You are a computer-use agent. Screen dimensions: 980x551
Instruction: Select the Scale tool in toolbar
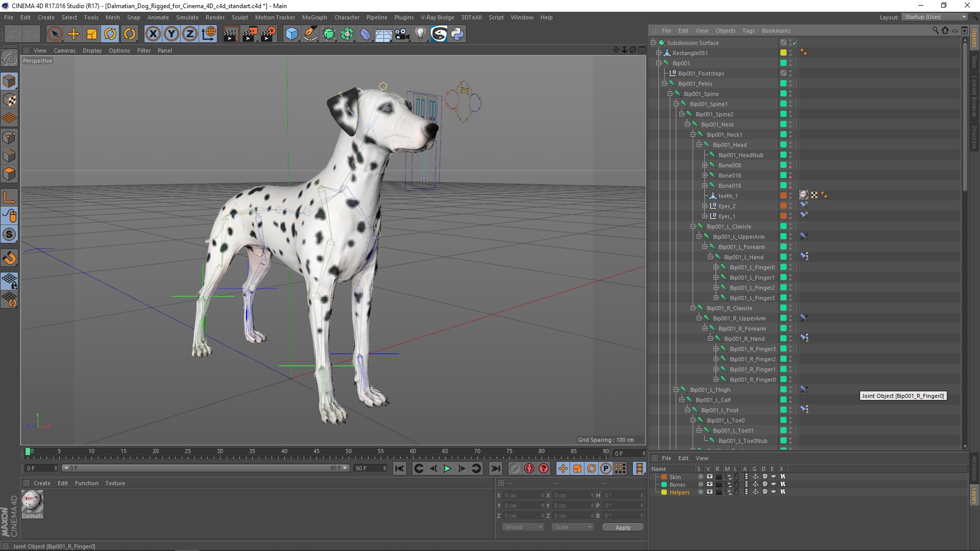92,34
